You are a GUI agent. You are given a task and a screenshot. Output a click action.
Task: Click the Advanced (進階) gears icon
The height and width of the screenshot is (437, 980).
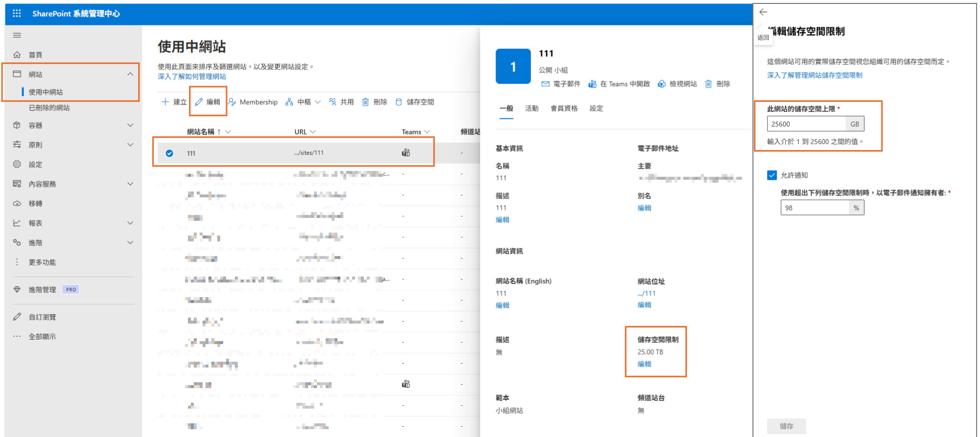[x=17, y=242]
